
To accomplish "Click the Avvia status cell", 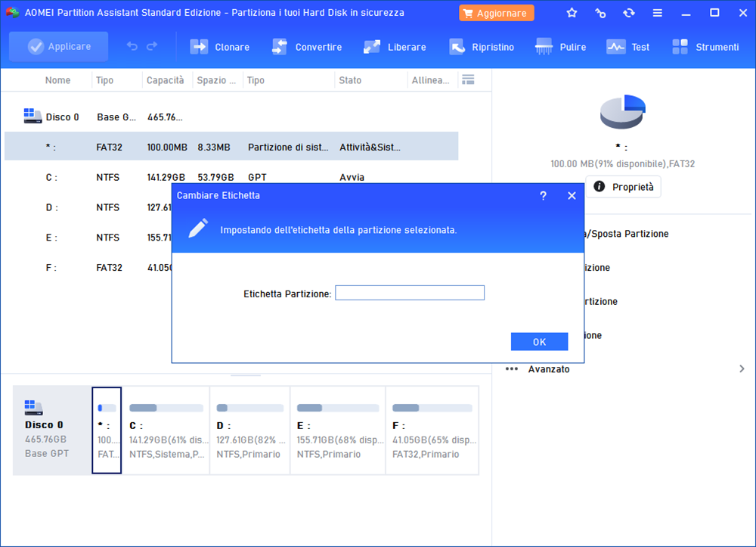I will 352,178.
